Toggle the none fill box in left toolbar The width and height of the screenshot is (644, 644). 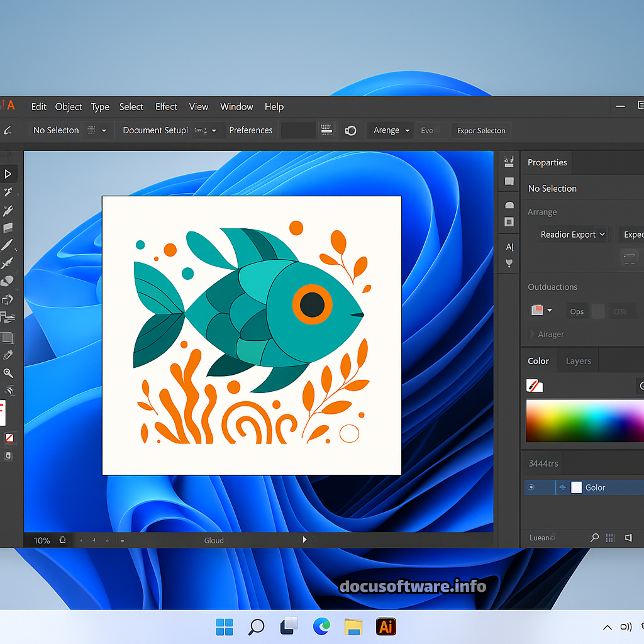[x=9, y=438]
